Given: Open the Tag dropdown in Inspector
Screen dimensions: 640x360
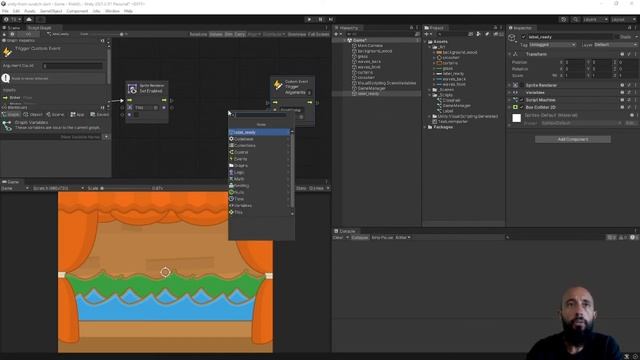Looking at the screenshot, I should (x=553, y=44).
